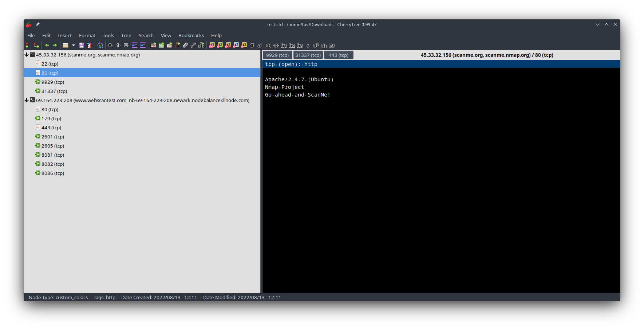Click the subscript formatting icon
The height and width of the screenshot is (329, 644).
pos(324,46)
